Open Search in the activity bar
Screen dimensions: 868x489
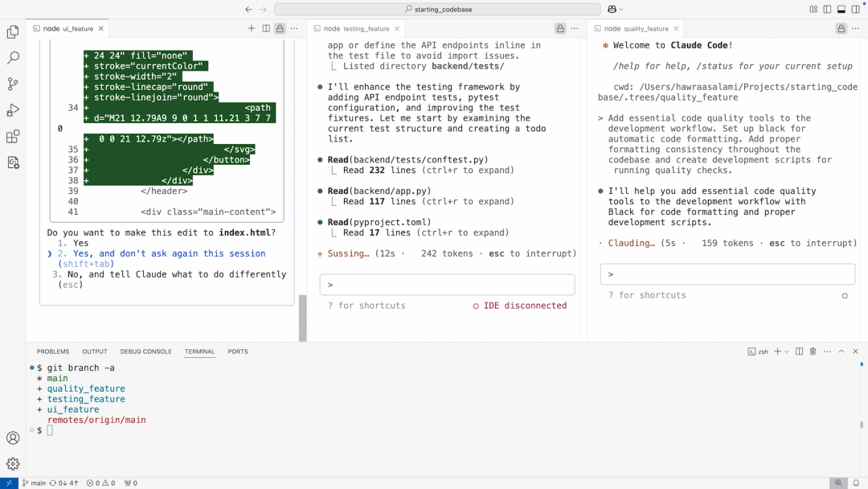coord(13,58)
